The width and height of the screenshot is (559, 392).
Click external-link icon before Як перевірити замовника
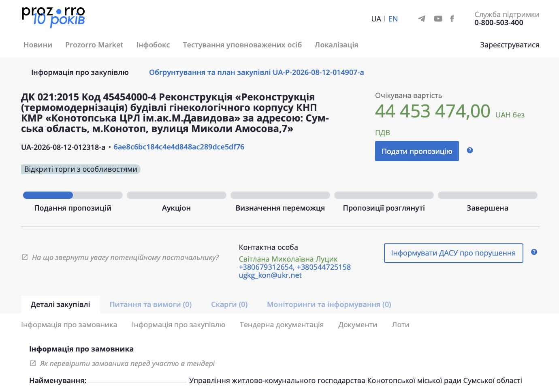[33, 363]
